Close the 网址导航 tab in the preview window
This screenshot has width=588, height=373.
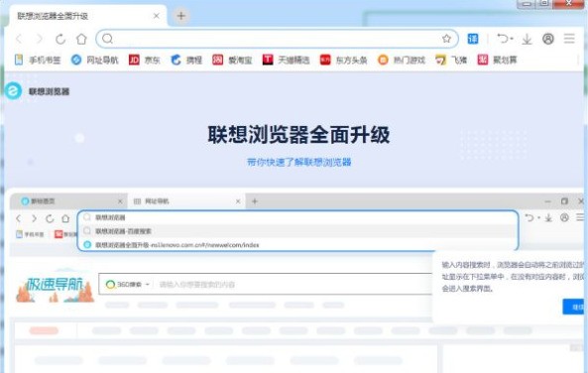[x=238, y=201]
